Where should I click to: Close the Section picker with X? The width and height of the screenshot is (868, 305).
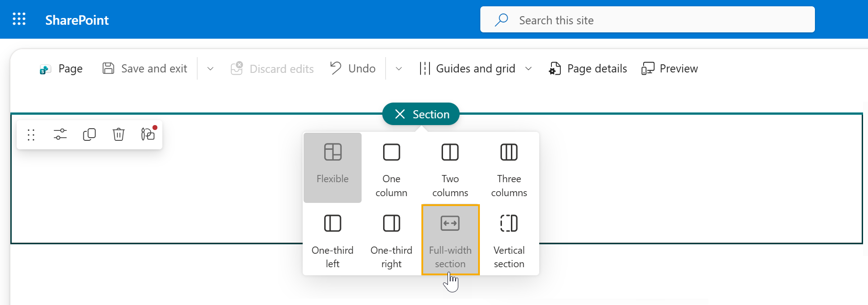pyautogui.click(x=400, y=114)
